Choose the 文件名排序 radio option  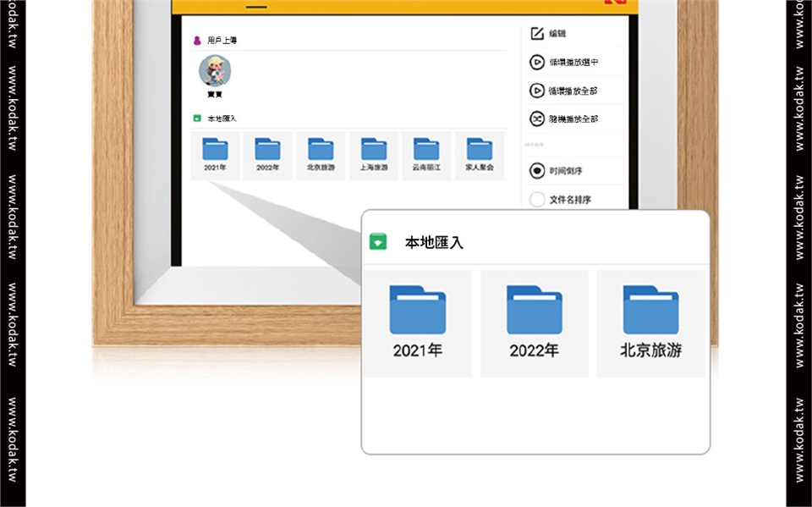coord(536,200)
